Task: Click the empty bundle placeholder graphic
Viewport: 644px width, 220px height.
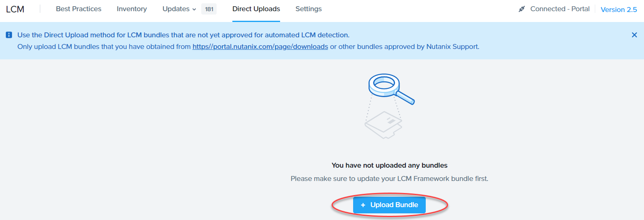Action: click(x=384, y=124)
